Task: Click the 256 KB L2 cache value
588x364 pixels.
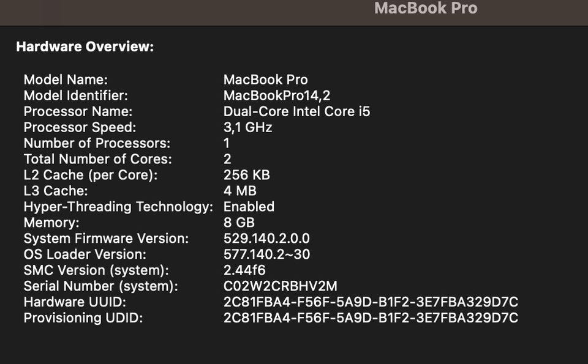Action: [246, 175]
